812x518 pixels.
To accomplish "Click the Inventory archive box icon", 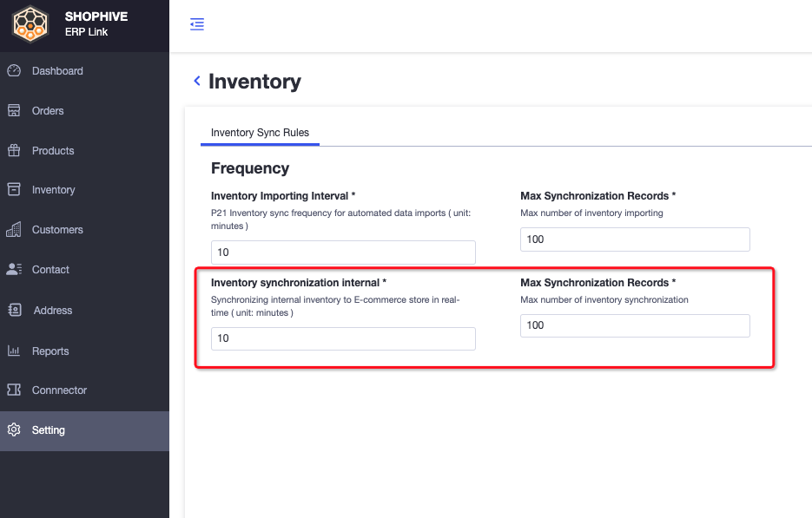I will [x=14, y=189].
